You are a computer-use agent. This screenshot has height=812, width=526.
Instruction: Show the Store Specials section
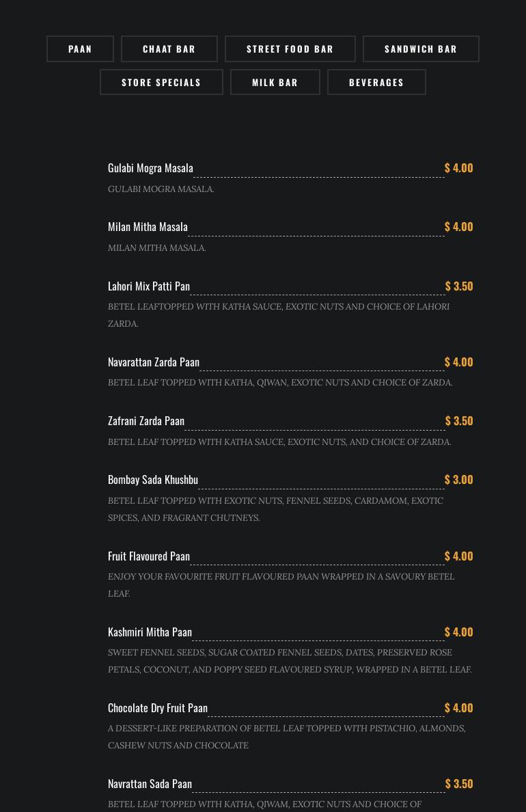(161, 83)
